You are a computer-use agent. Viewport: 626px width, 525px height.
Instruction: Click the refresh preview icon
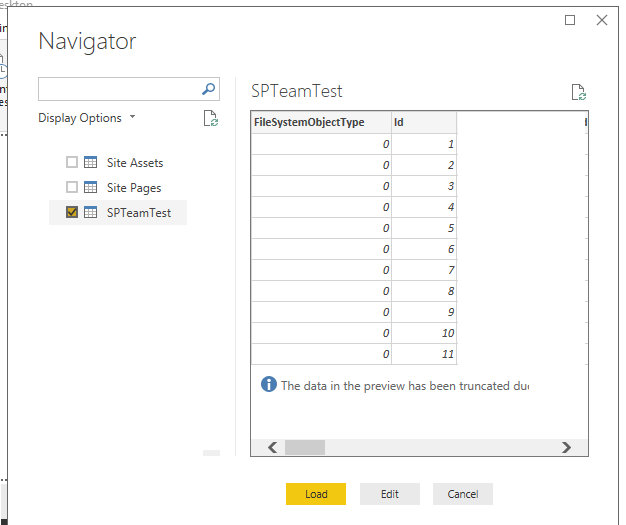(578, 92)
